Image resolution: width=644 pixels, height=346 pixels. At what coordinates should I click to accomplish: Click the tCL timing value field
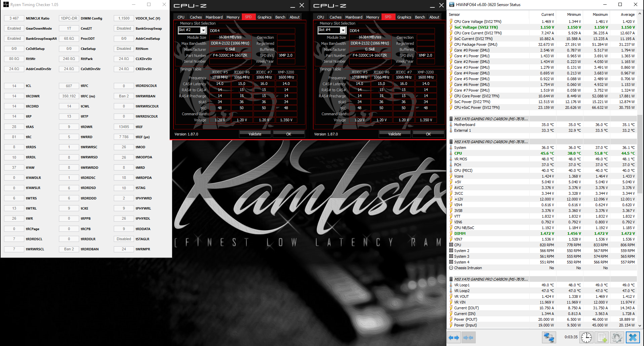[14, 86]
